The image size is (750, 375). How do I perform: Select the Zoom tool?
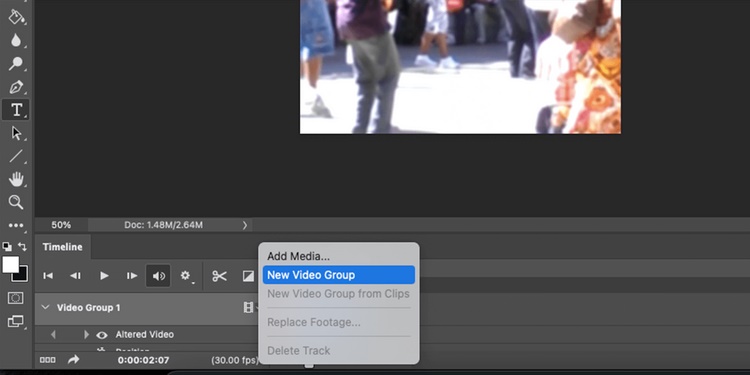[x=16, y=202]
